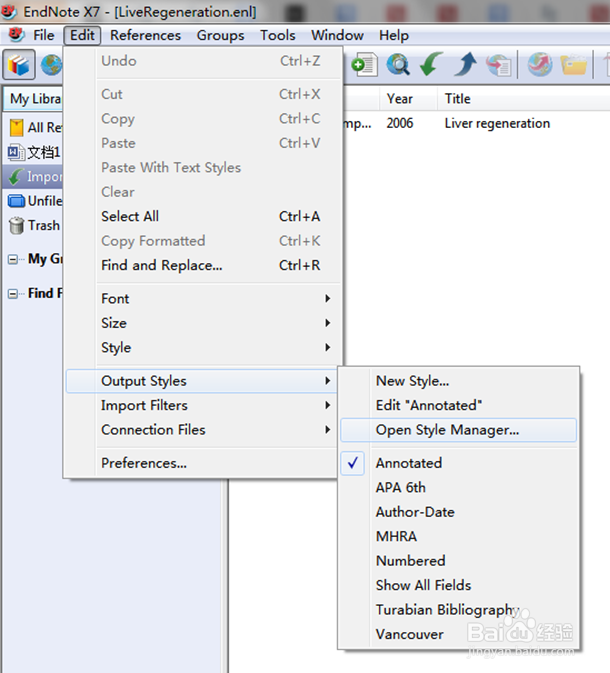Viewport: 610px width, 673px height.
Task: Expand the Font submenu
Action: point(204,298)
